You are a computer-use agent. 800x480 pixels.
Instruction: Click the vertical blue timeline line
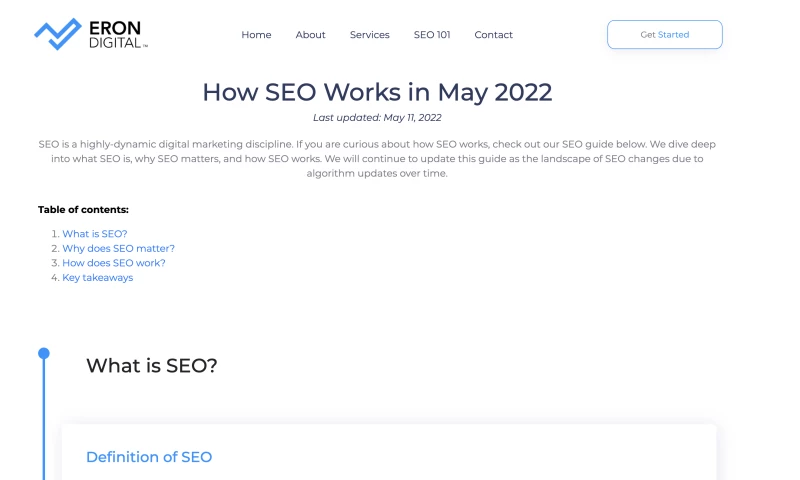[43, 420]
